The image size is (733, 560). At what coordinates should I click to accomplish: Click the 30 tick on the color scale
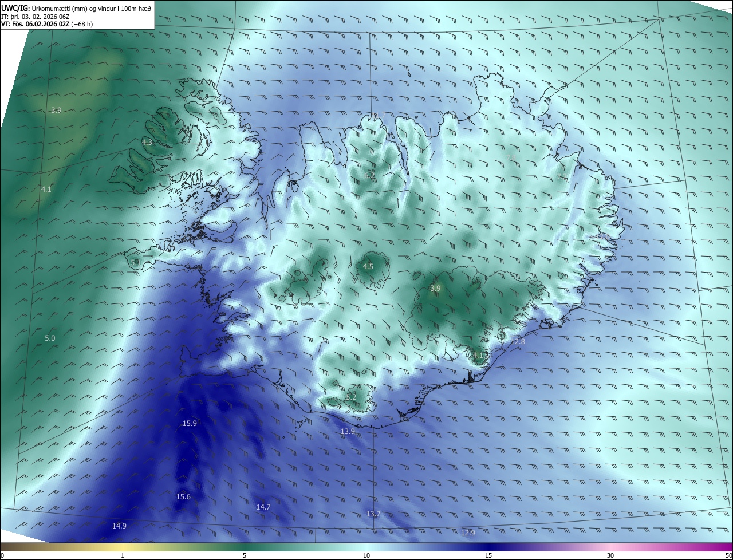click(610, 556)
